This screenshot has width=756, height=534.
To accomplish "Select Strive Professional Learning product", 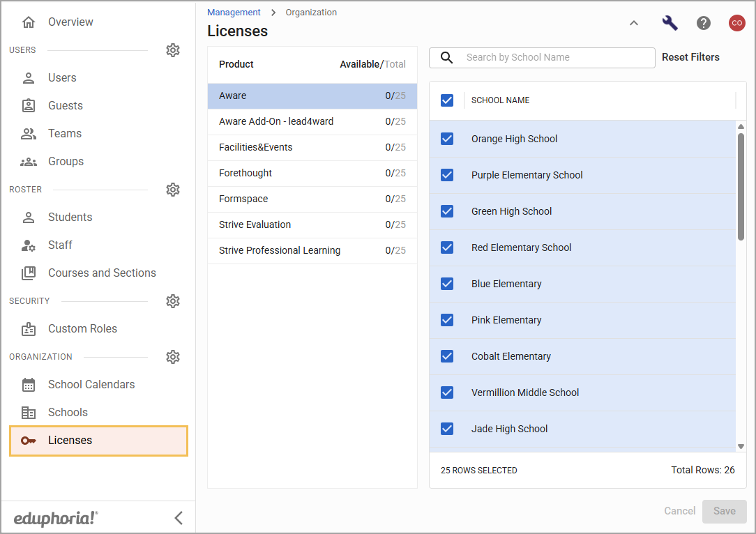I will [312, 250].
